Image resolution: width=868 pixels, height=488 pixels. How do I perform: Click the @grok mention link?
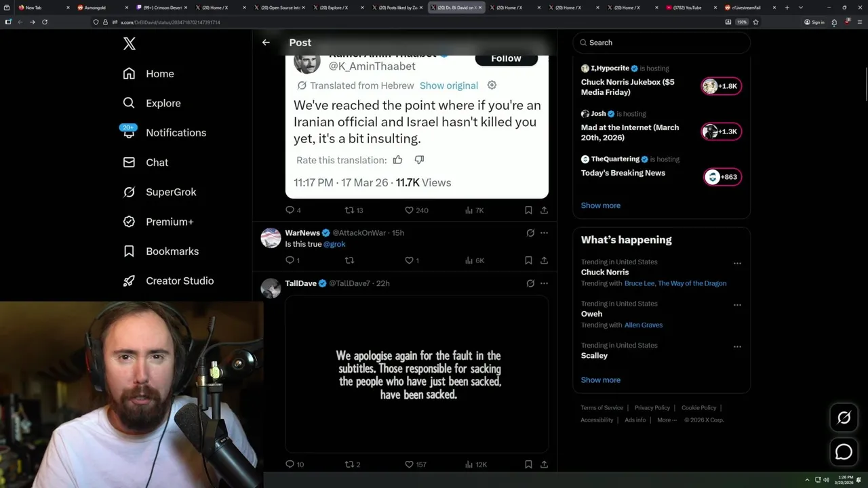[334, 244]
